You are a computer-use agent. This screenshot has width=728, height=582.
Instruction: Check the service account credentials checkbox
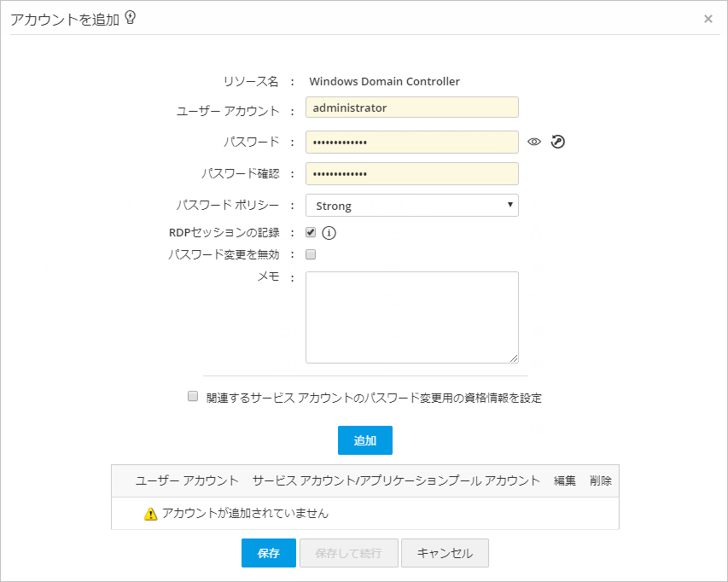pyautogui.click(x=193, y=397)
